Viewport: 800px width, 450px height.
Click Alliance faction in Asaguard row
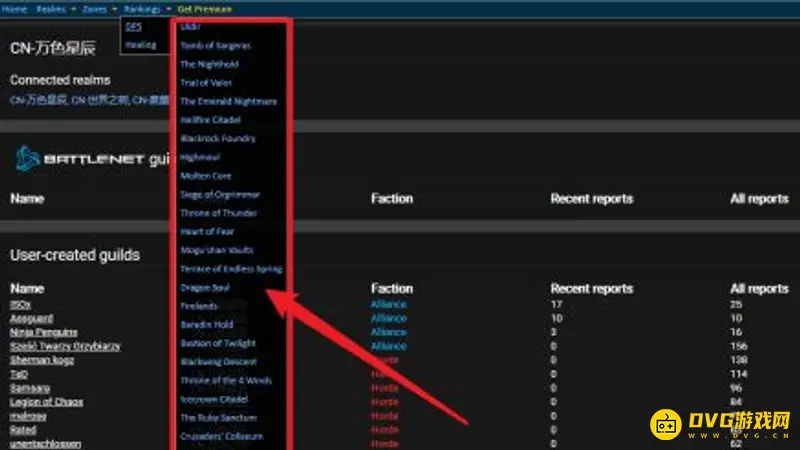(x=389, y=318)
